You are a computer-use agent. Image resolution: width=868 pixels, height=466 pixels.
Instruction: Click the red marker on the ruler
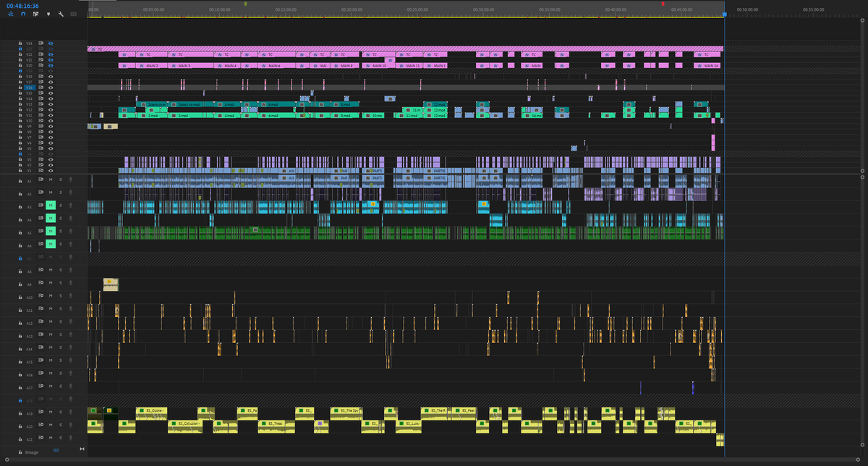click(663, 4)
